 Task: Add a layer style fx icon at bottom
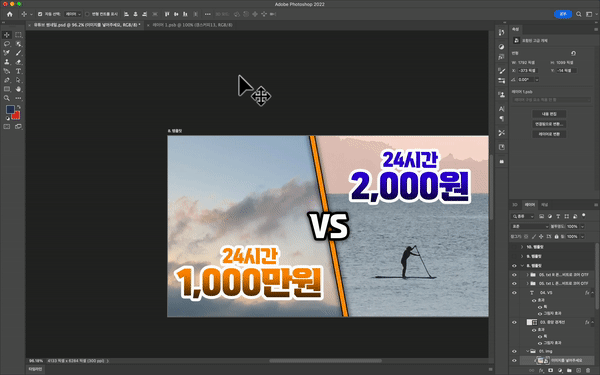pos(541,370)
